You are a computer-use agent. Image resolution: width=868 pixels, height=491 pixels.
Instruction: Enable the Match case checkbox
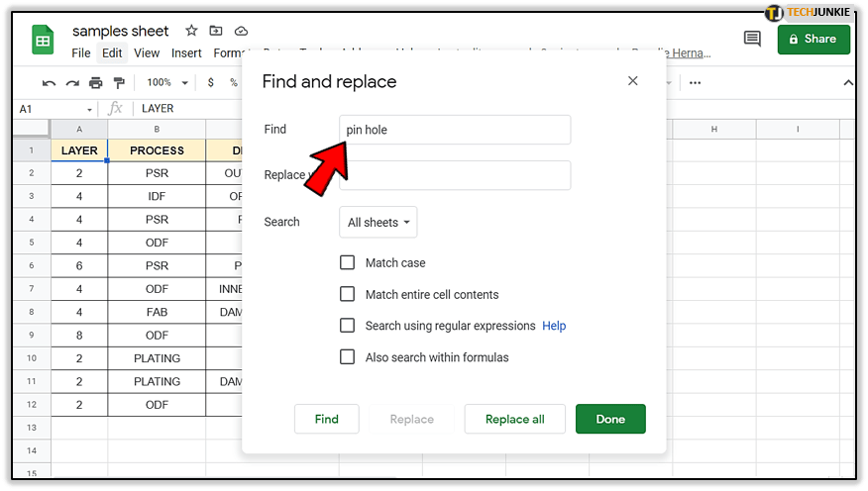click(348, 263)
